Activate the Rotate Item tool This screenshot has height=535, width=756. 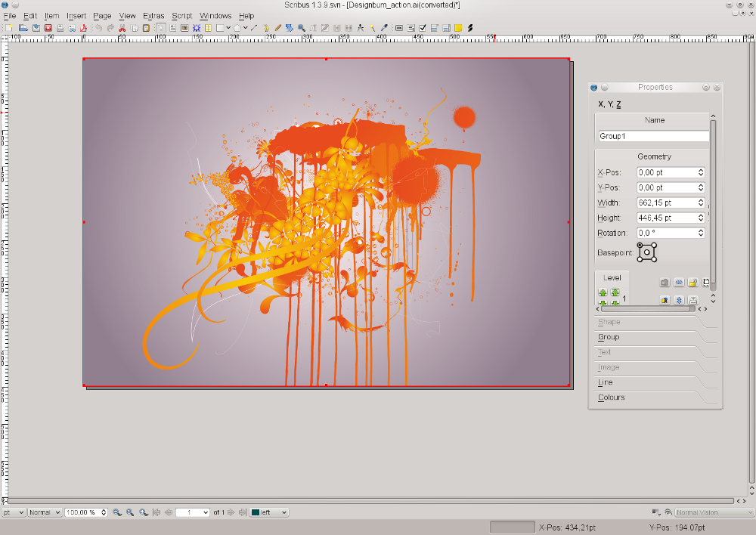pyautogui.click(x=289, y=28)
